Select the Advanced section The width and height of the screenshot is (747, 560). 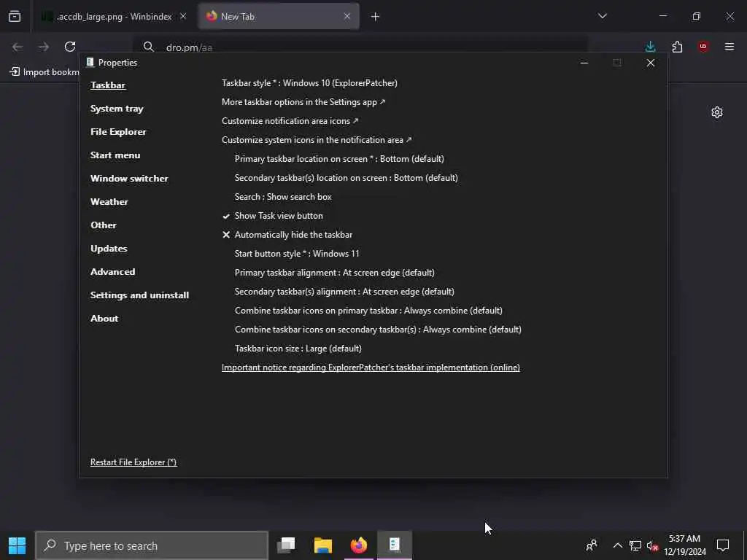[113, 272]
